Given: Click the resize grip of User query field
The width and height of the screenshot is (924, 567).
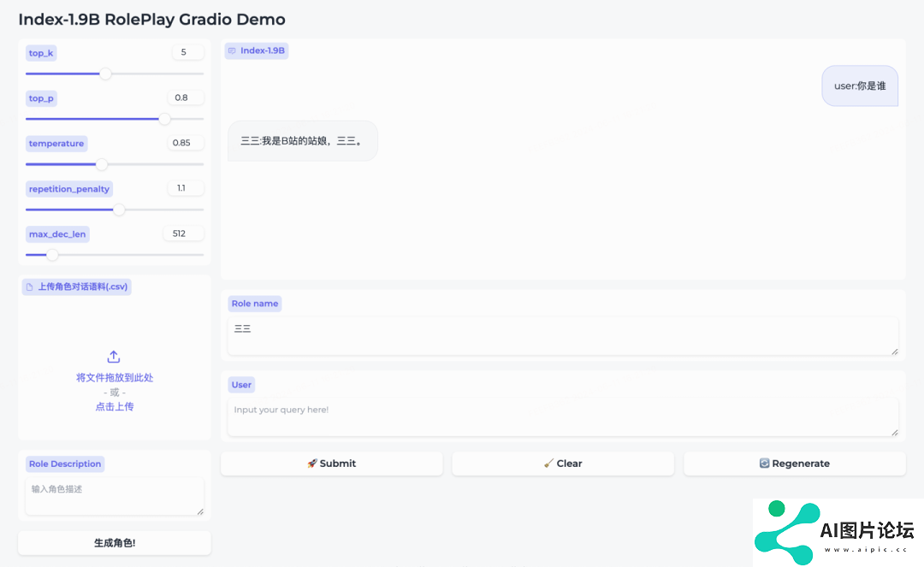Looking at the screenshot, I should tap(895, 433).
